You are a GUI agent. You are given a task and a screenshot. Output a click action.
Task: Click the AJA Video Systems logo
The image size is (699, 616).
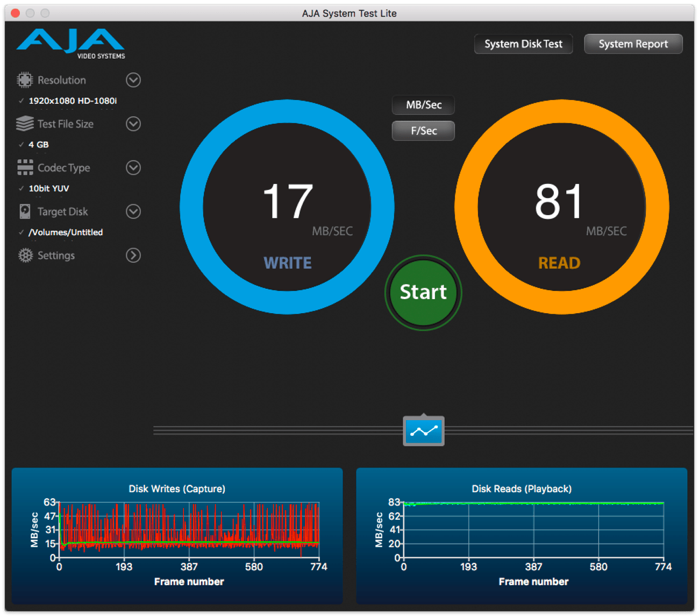[71, 44]
